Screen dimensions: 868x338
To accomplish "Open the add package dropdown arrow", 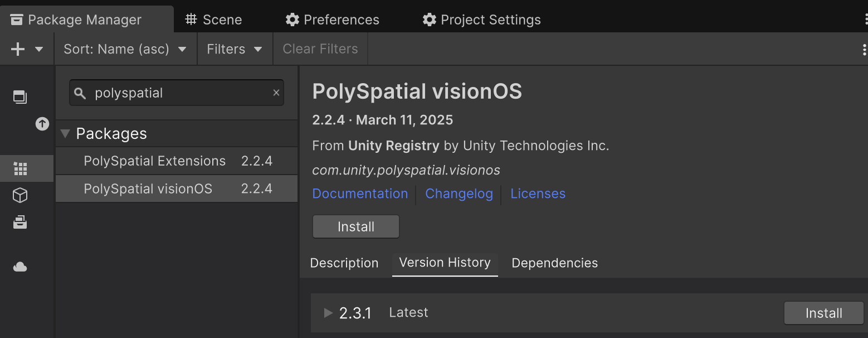I will (39, 49).
